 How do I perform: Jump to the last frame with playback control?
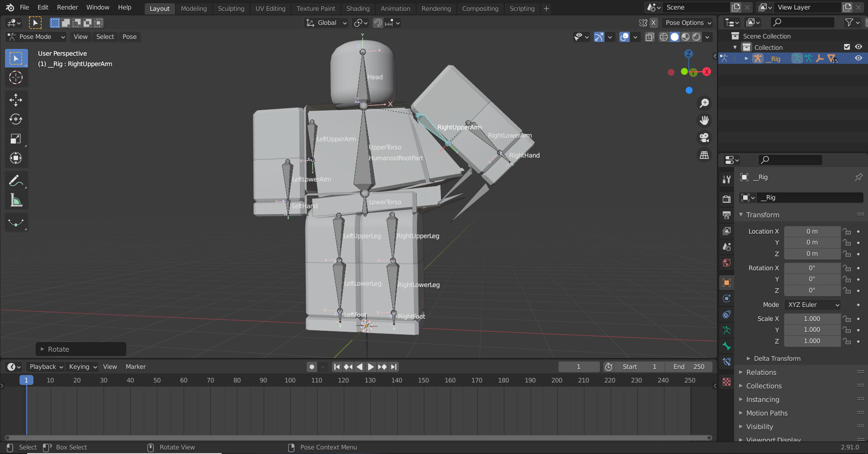393,367
